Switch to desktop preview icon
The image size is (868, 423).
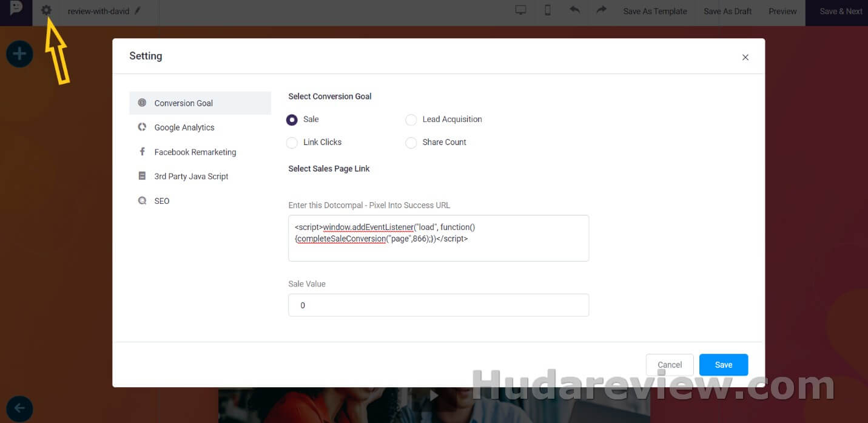[x=520, y=10]
